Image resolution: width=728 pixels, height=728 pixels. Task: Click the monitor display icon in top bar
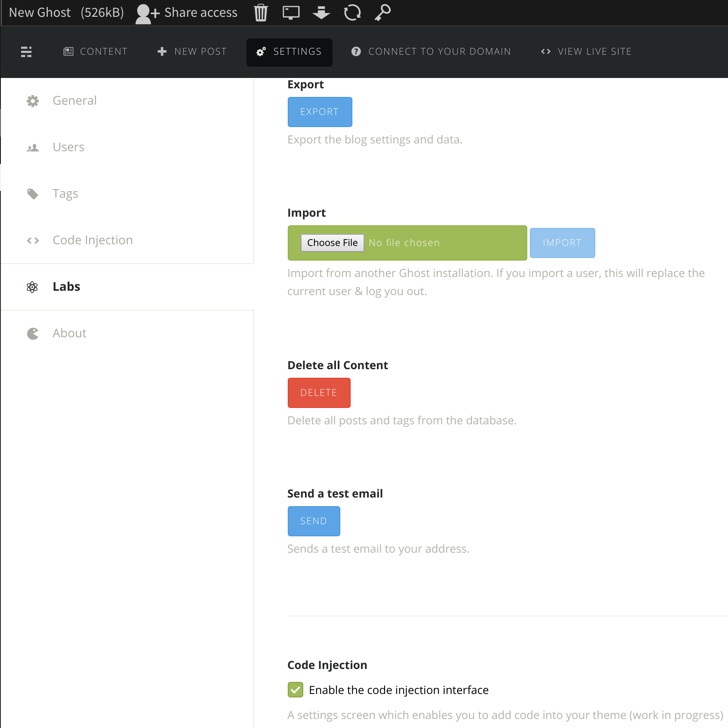point(291,13)
